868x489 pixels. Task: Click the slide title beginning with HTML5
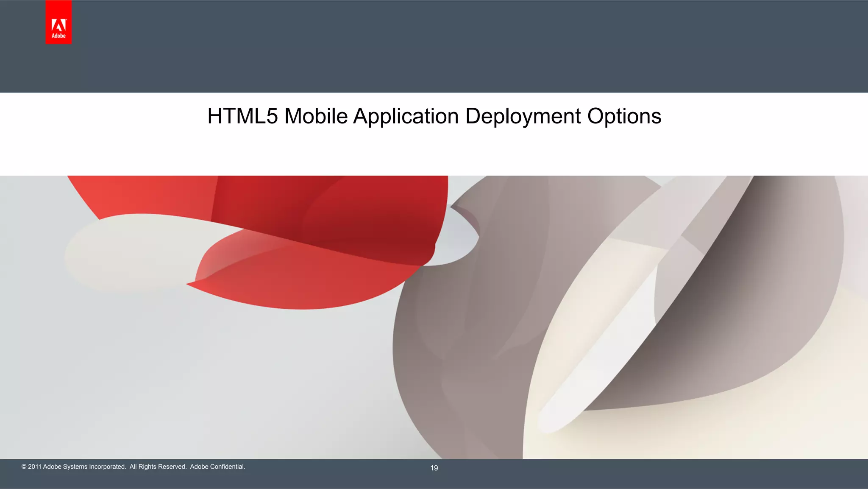point(434,116)
